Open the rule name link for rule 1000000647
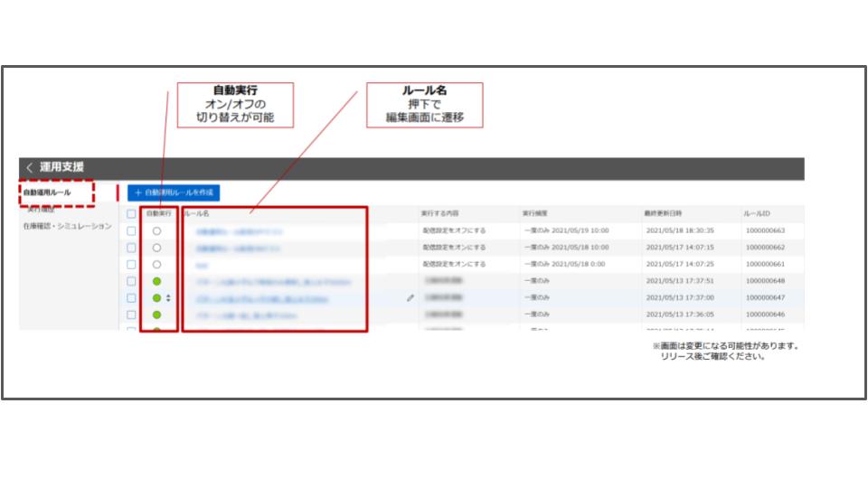The image size is (868, 488). tap(262, 299)
